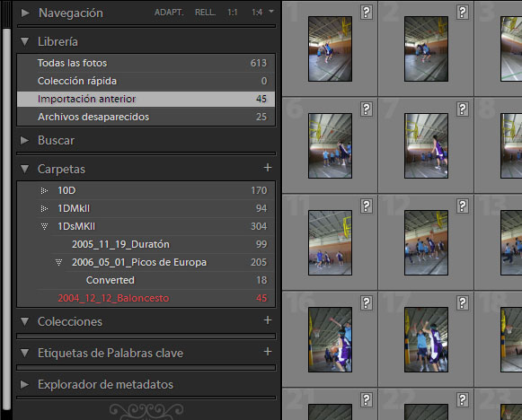Screen dimensions: 522x420
Task: Open the navigator zoom level dropdown arrow
Action: tap(271, 12)
